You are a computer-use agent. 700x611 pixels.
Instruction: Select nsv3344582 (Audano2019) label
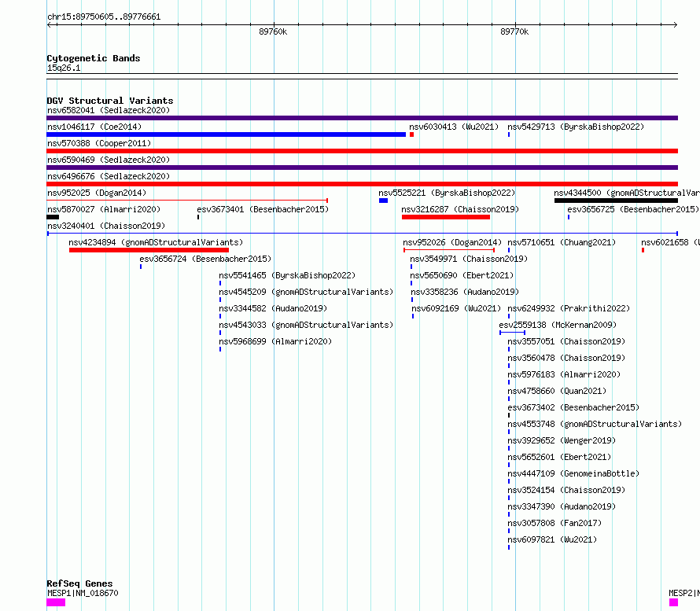pyautogui.click(x=273, y=308)
